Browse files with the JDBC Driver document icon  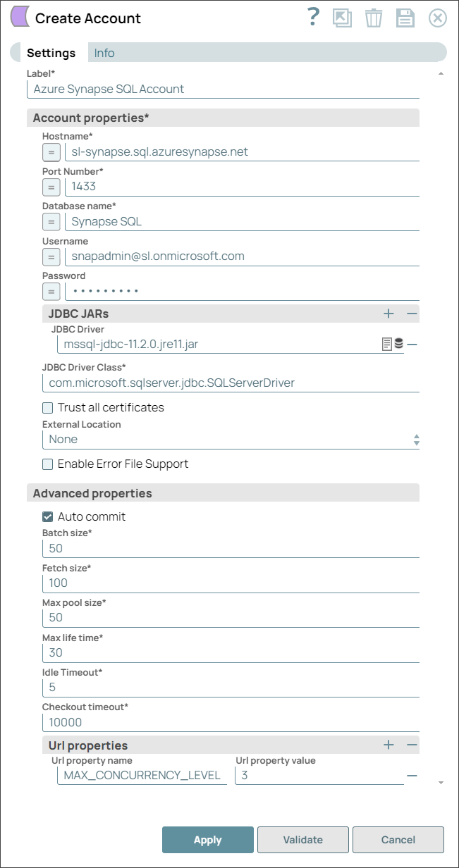(x=386, y=344)
